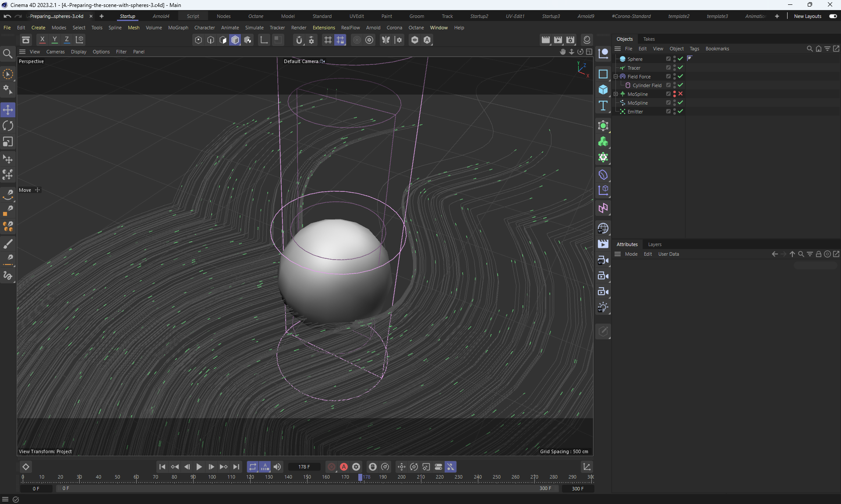This screenshot has height=504, width=841.
Task: Click the Cube primitive icon
Action: point(603,90)
